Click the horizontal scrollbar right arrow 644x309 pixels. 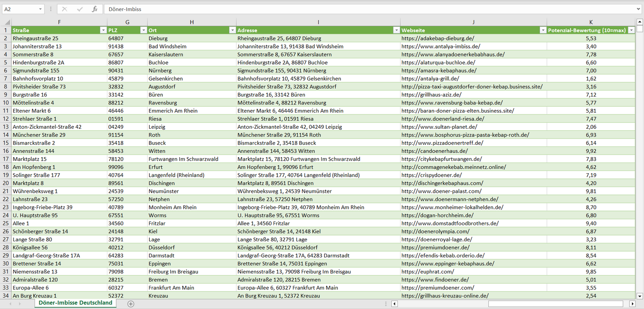pos(632,304)
